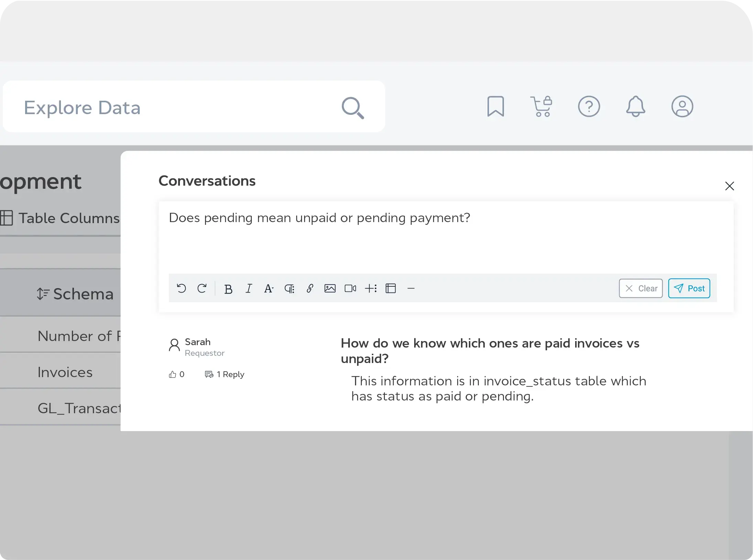Viewport: 753px width, 560px height.
Task: Toggle italic formatting
Action: (249, 288)
